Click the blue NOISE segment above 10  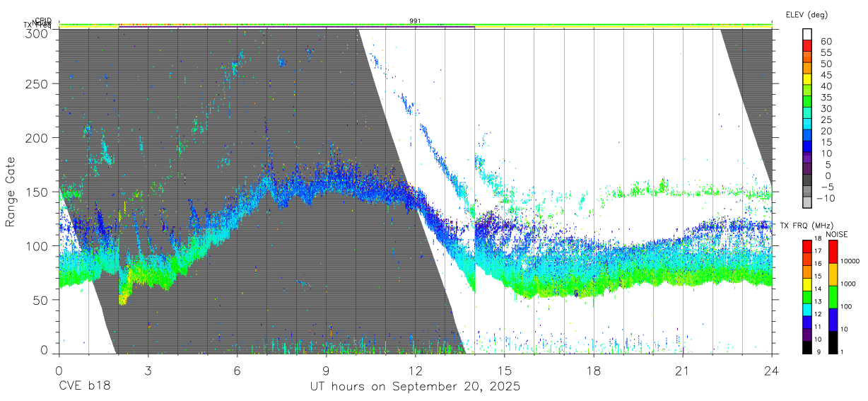click(x=833, y=320)
